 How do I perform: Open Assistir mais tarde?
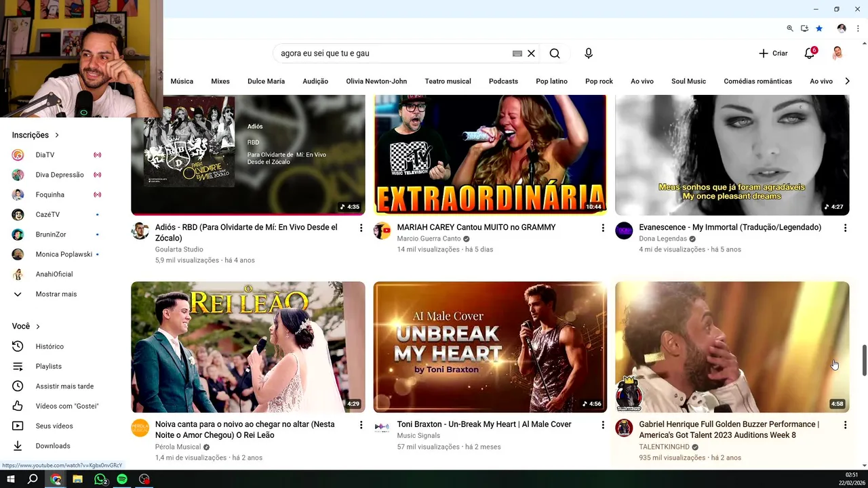pos(65,386)
